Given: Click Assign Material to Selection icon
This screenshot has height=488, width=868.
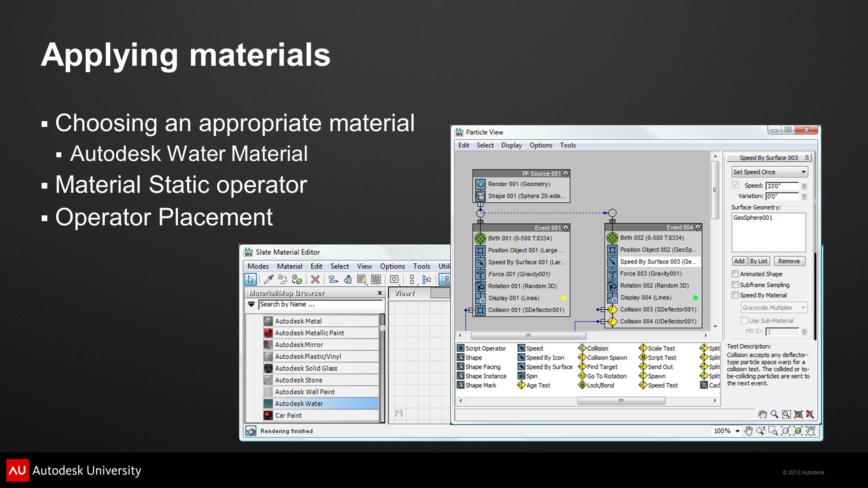Looking at the screenshot, I should [297, 279].
